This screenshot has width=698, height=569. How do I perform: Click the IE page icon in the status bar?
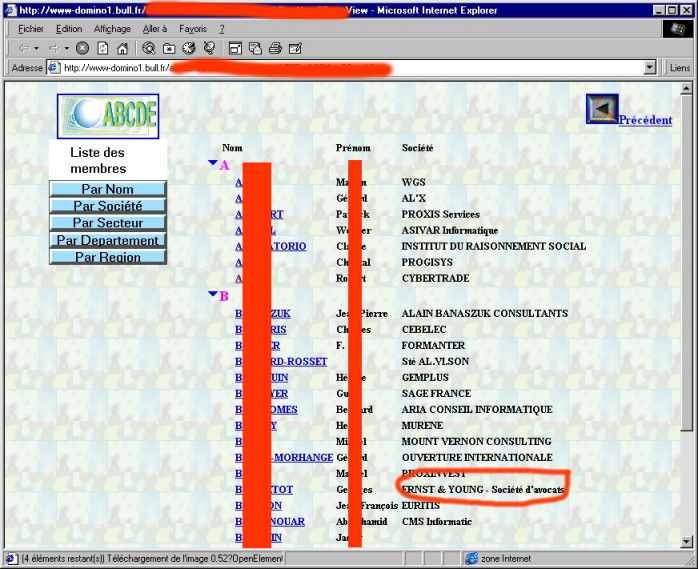coord(11,558)
